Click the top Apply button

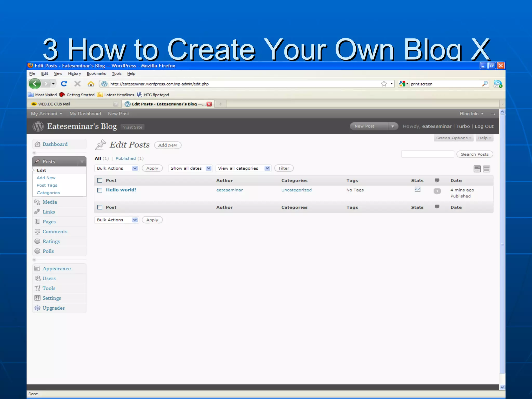(152, 168)
